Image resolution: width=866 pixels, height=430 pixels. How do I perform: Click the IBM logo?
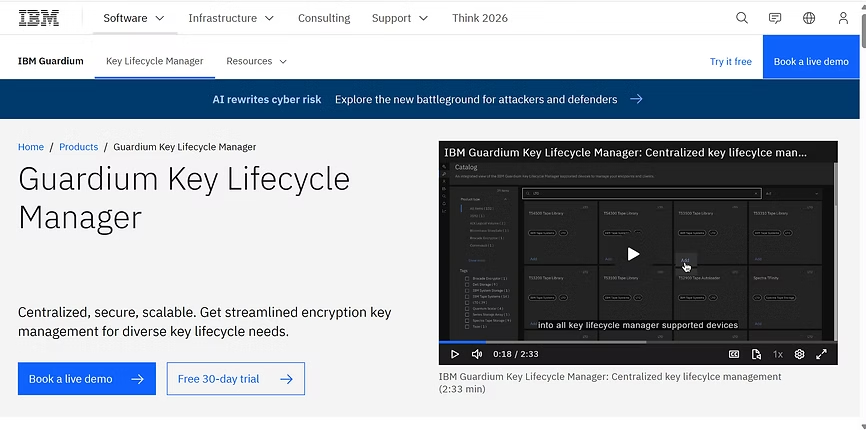click(39, 18)
